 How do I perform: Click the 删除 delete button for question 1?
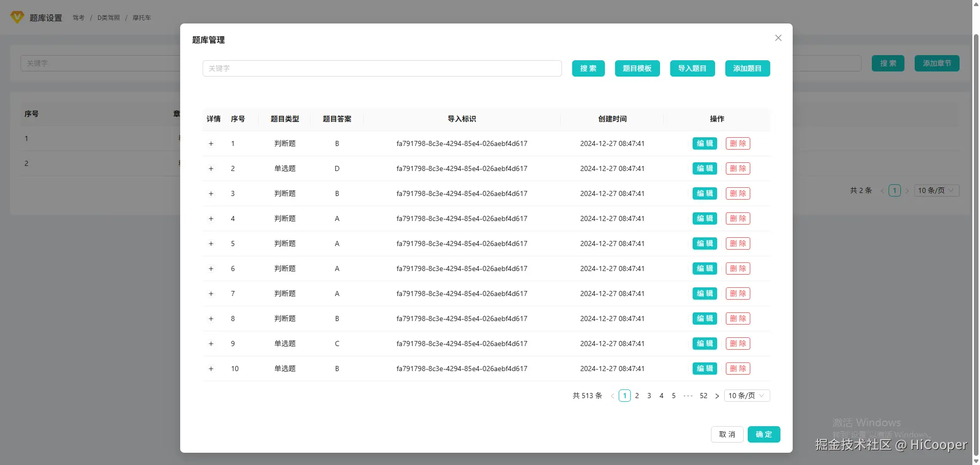738,143
